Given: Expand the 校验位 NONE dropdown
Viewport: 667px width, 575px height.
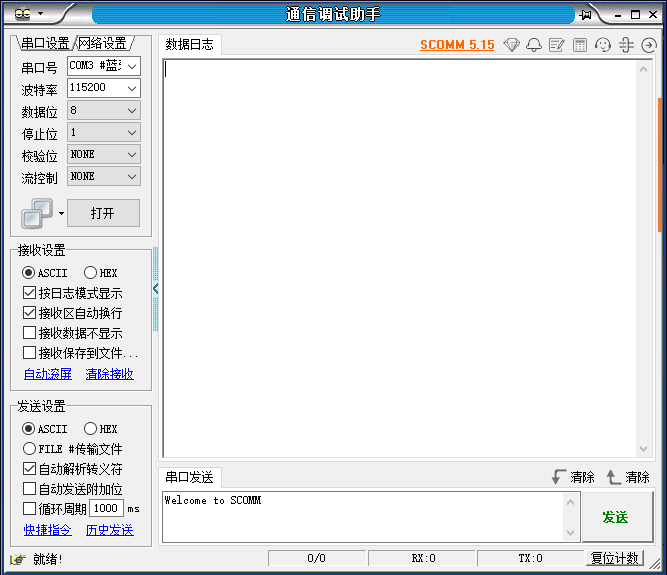Looking at the screenshot, I should click(104, 154).
